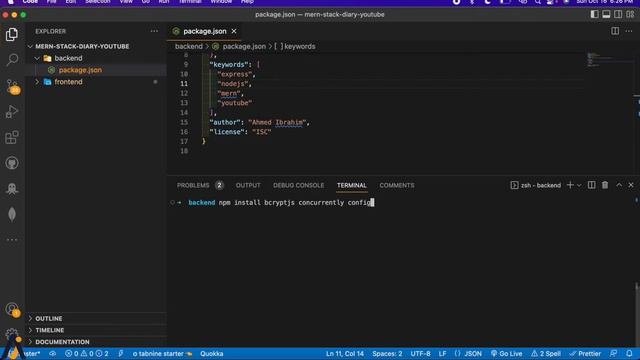The width and height of the screenshot is (640, 360).
Task: Start Go Live server
Action: coord(506,353)
